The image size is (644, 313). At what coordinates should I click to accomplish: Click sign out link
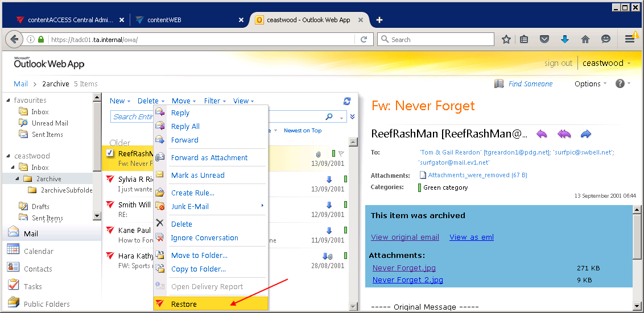pos(558,63)
